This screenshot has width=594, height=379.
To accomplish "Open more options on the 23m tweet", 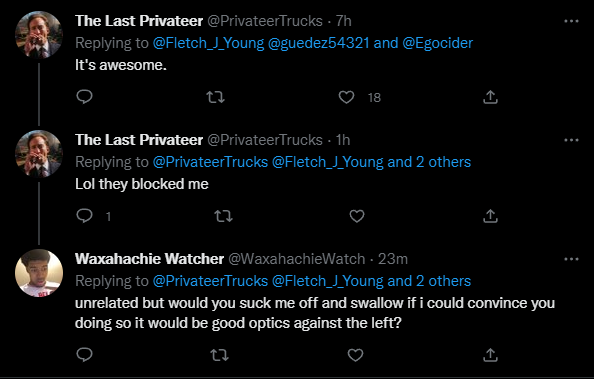I will [x=571, y=259].
